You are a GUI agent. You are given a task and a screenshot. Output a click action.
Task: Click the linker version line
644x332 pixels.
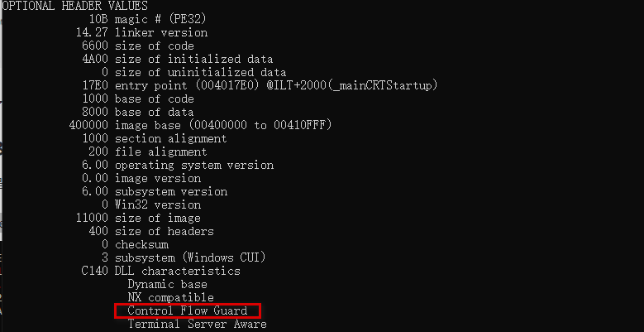point(160,32)
